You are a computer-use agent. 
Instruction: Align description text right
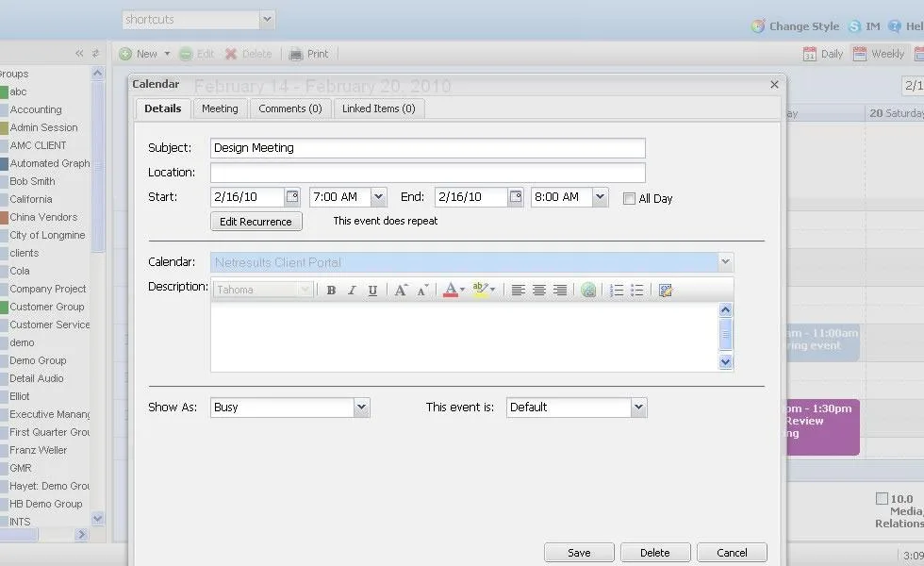click(559, 291)
